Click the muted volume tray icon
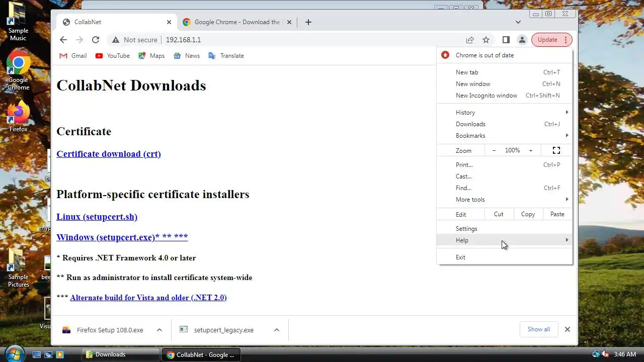Screen dimensions: 644x362 [605, 354]
